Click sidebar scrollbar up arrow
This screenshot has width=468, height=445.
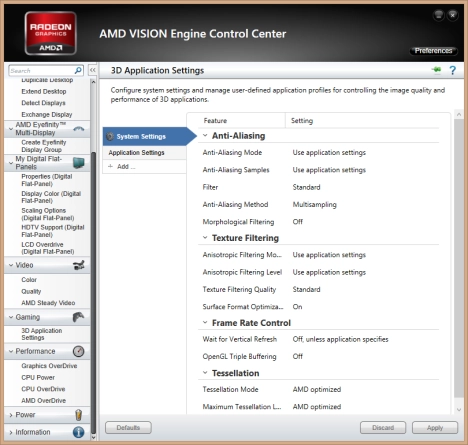[x=93, y=82]
